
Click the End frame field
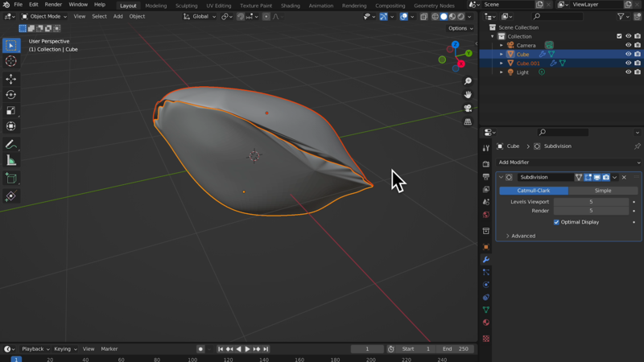(456, 349)
